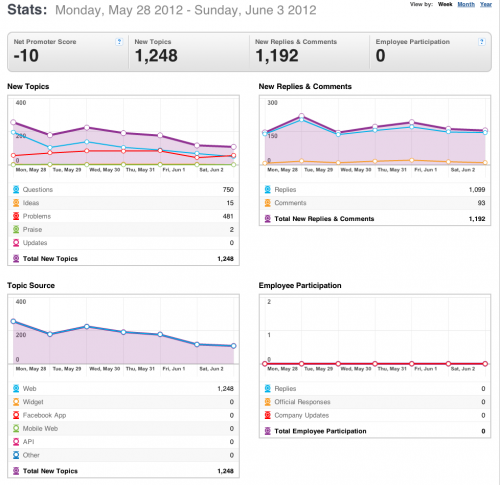Open Net Promoter Score help icon
Screen dimensions: 500x485
pyautogui.click(x=119, y=42)
